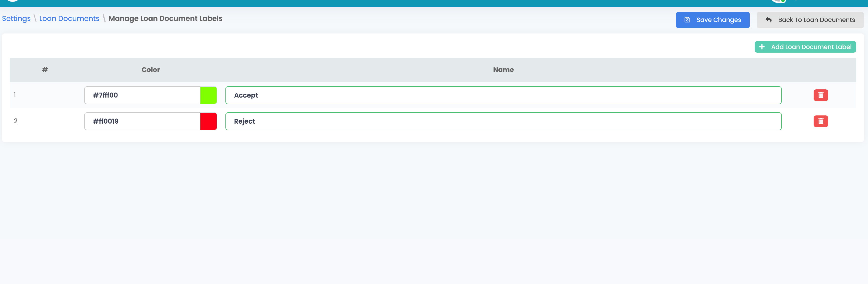Go to Loan Documents breadcrumb link

pos(69,19)
